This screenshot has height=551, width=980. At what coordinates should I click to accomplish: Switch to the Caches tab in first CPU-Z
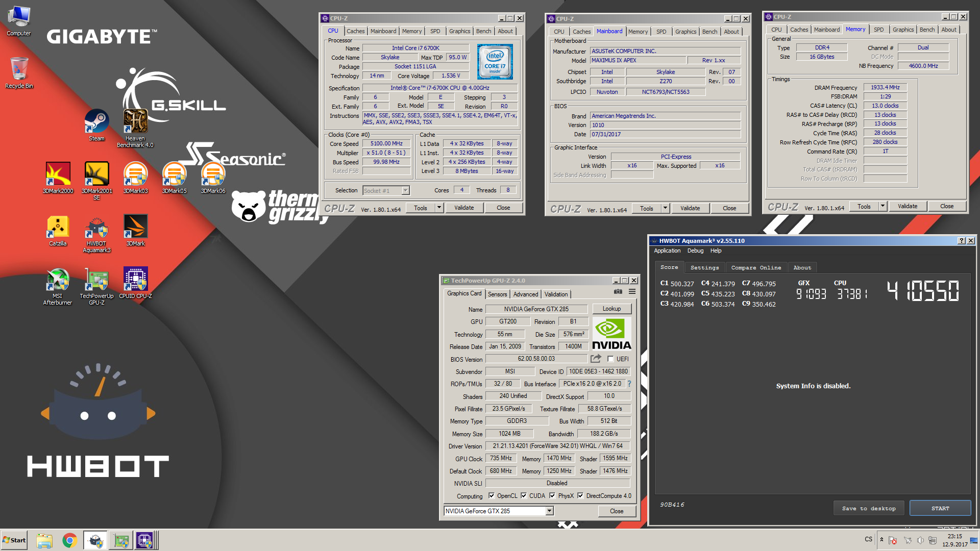[x=355, y=31]
